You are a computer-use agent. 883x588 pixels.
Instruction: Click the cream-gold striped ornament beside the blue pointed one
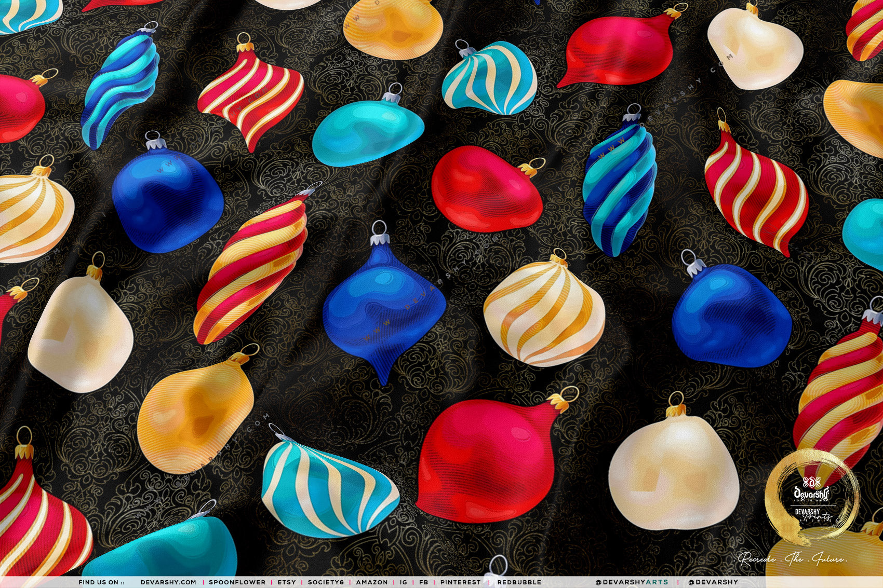click(x=544, y=312)
